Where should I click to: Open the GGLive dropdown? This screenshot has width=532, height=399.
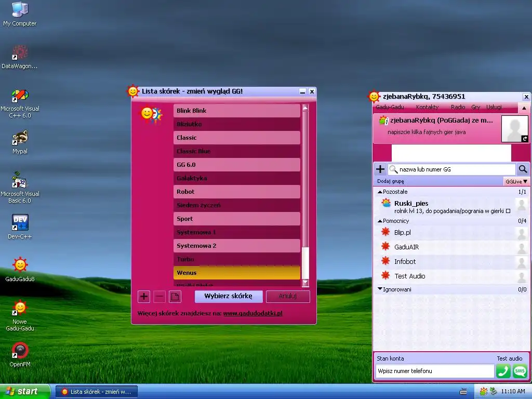click(x=516, y=181)
